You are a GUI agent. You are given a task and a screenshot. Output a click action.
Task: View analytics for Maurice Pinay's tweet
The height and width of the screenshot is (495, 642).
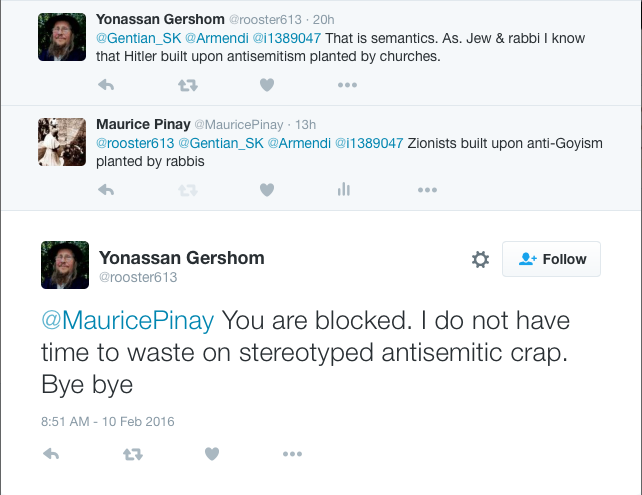pos(344,189)
